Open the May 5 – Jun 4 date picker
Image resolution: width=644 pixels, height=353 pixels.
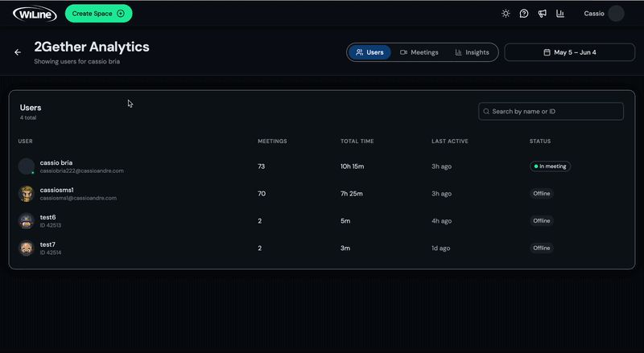pyautogui.click(x=570, y=52)
